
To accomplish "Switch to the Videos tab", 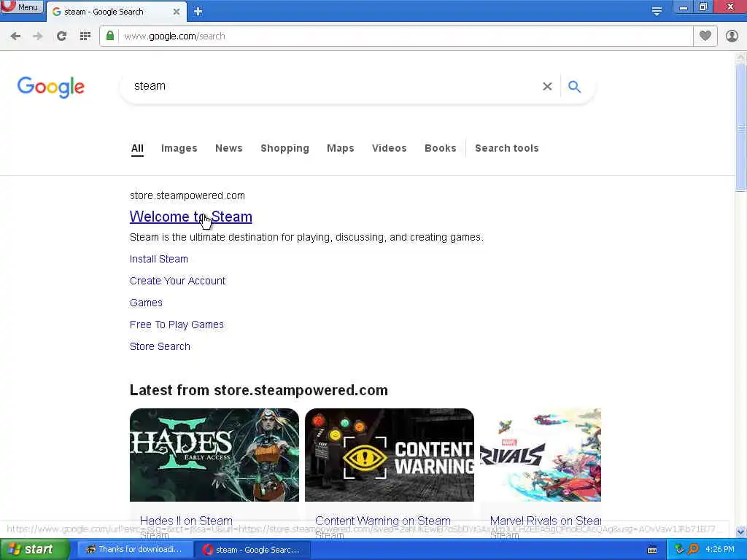I will pos(390,148).
